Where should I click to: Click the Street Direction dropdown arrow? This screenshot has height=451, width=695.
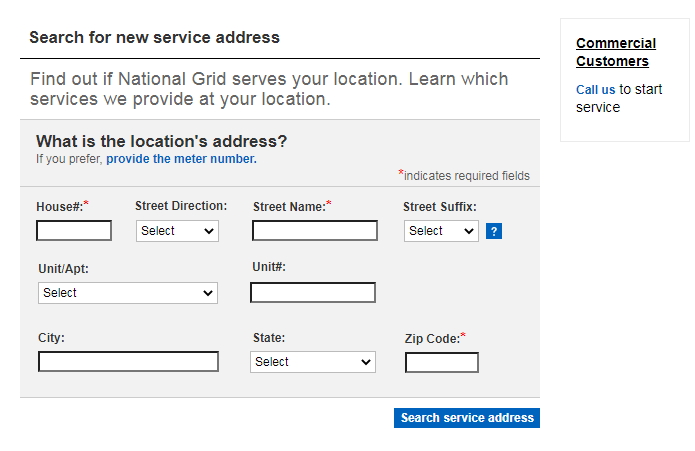click(x=209, y=231)
